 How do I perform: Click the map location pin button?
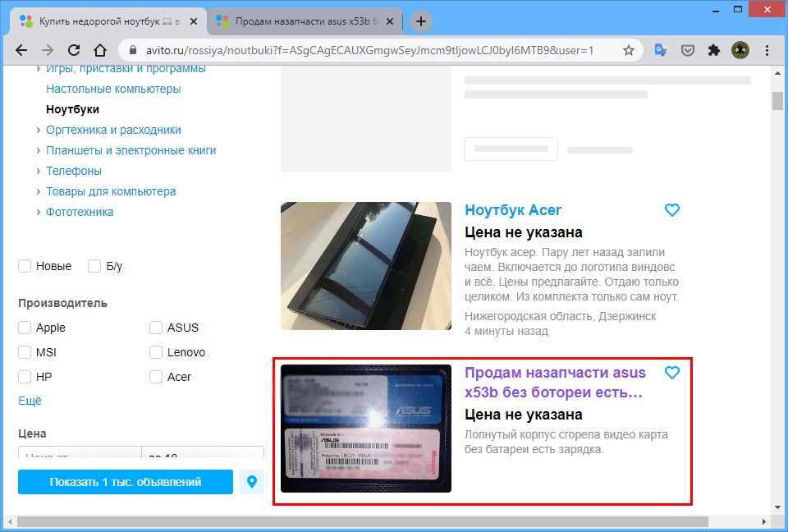coord(252,482)
